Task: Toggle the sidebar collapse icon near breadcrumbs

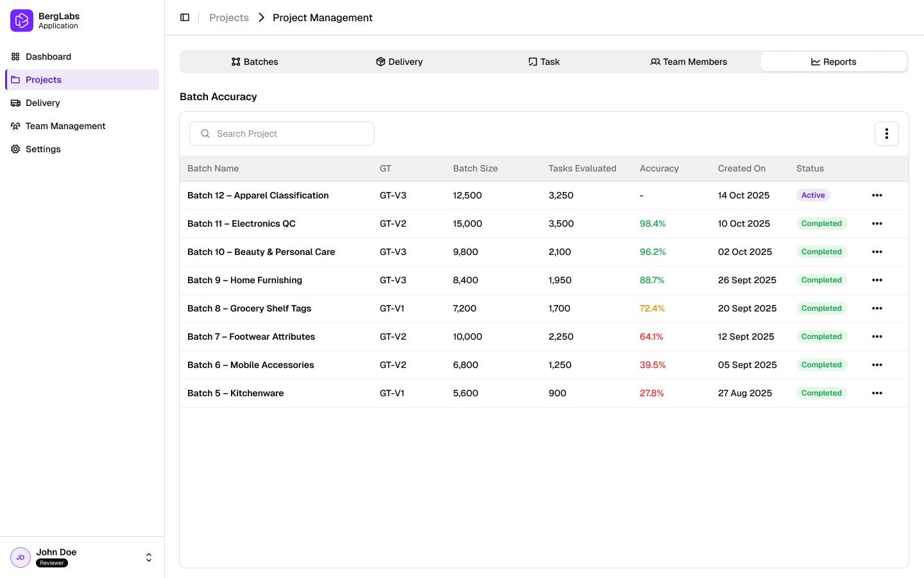Action: (x=185, y=17)
